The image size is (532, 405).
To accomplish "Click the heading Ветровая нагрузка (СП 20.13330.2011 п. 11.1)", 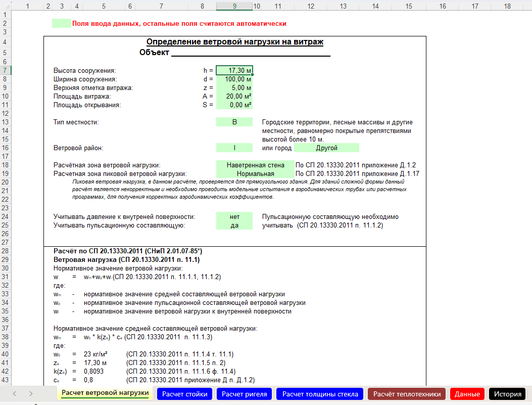I will [126, 260].
